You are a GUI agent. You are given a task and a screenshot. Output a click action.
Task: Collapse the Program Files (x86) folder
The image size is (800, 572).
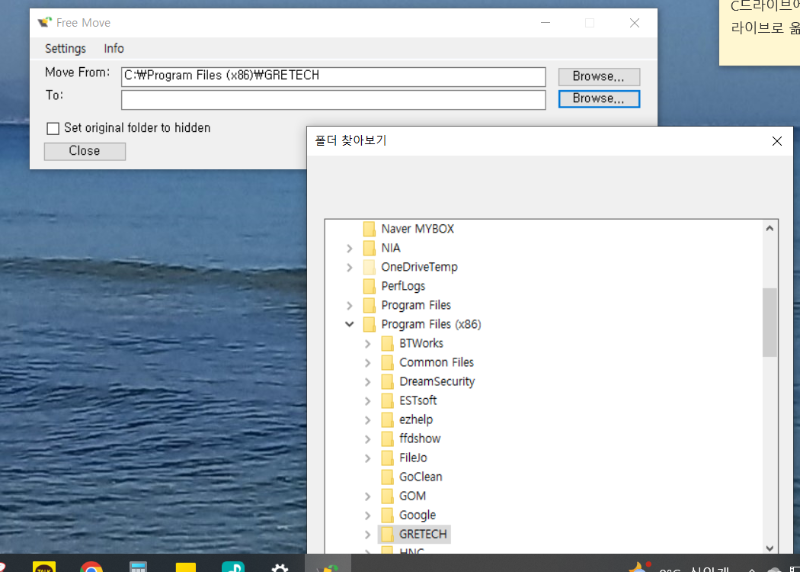pyautogui.click(x=349, y=324)
